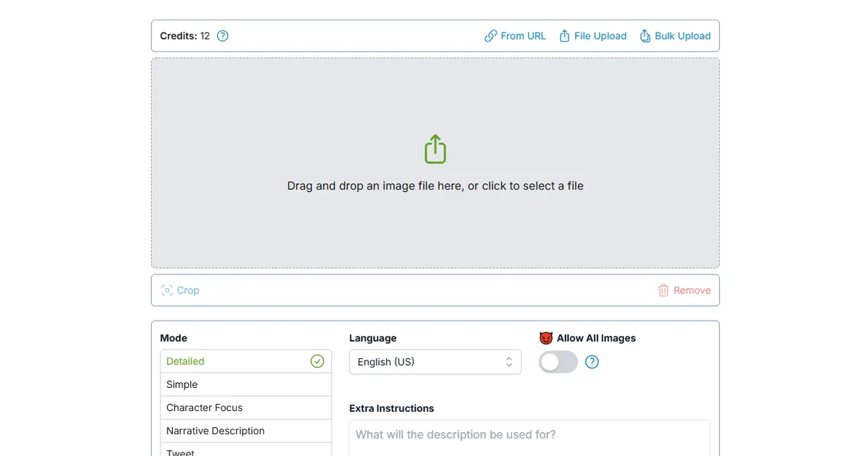
Task: Open the Language dropdown
Action: (x=434, y=362)
